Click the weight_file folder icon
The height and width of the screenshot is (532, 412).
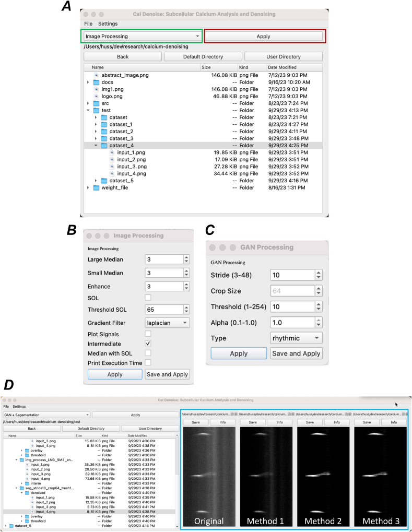96,187
